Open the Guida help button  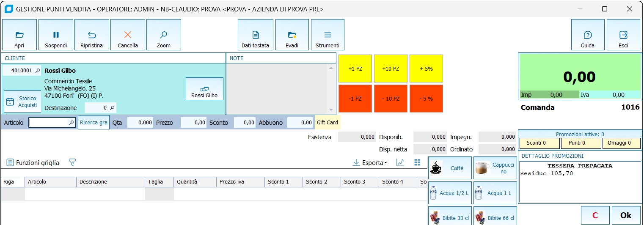588,35
